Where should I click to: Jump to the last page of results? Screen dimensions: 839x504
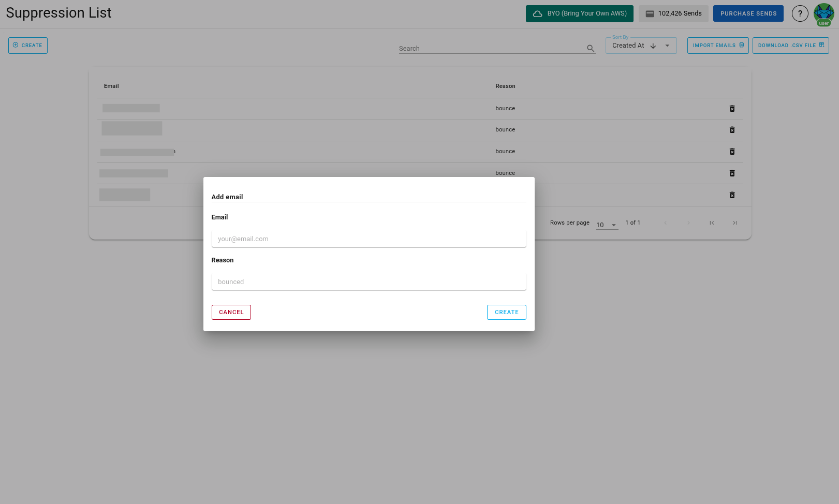click(734, 223)
